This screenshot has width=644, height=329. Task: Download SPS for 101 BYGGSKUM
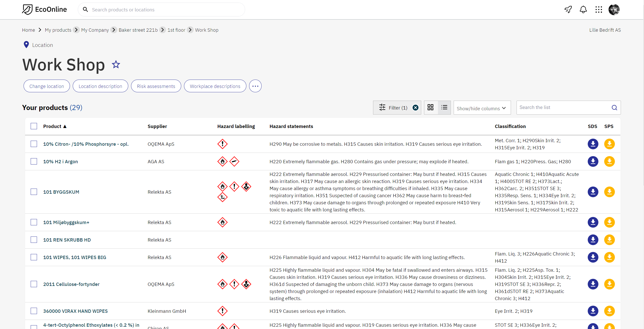click(609, 192)
